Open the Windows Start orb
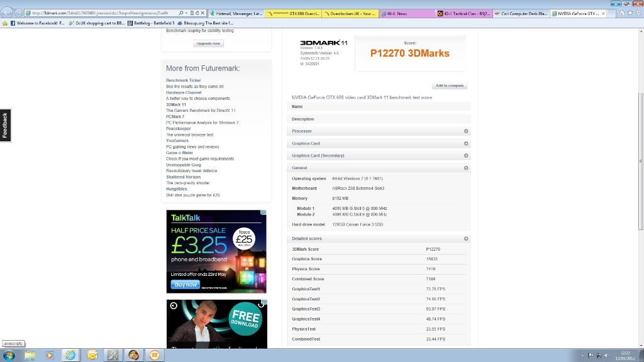644x362 pixels. pyautogui.click(x=9, y=355)
